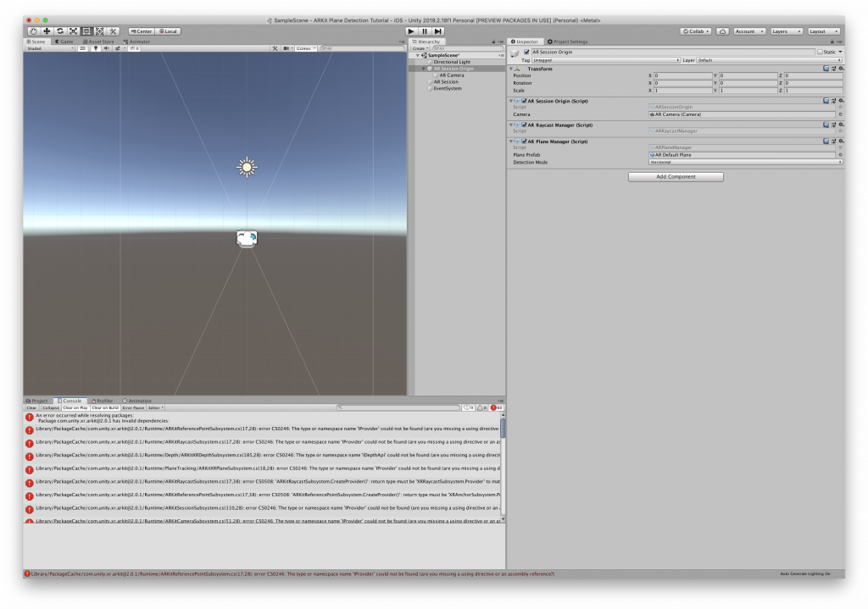Pick object for Camera field

click(x=840, y=114)
